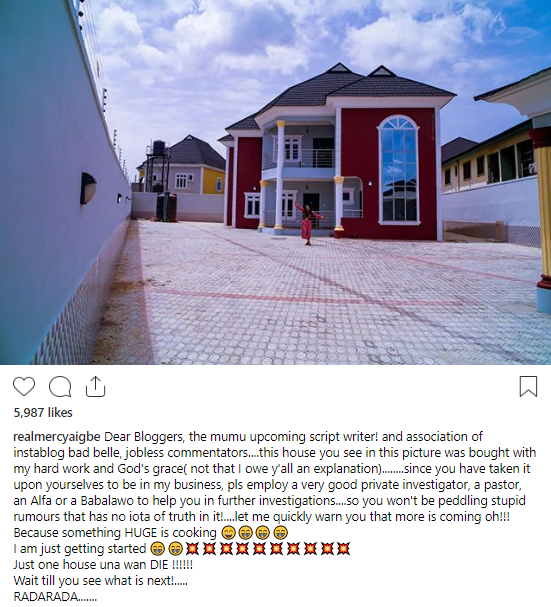
Task: Click the arched glass window on red house
Action: coord(398,170)
